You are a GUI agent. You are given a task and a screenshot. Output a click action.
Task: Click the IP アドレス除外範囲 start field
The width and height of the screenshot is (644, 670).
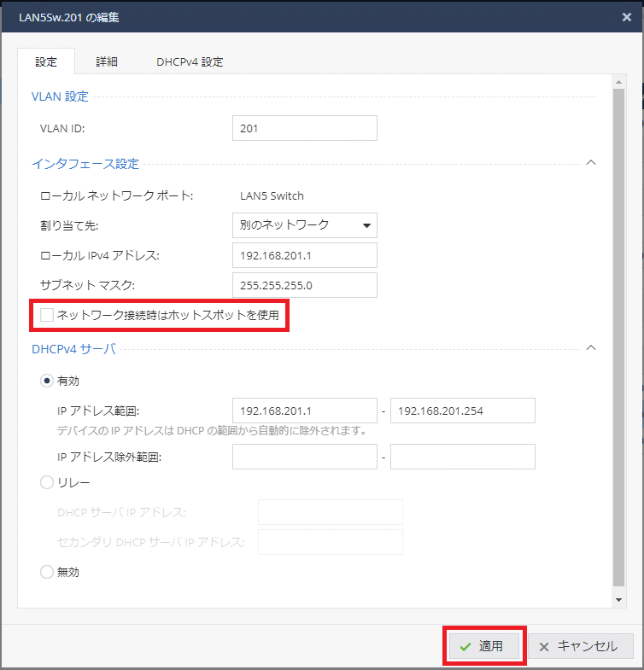point(304,457)
